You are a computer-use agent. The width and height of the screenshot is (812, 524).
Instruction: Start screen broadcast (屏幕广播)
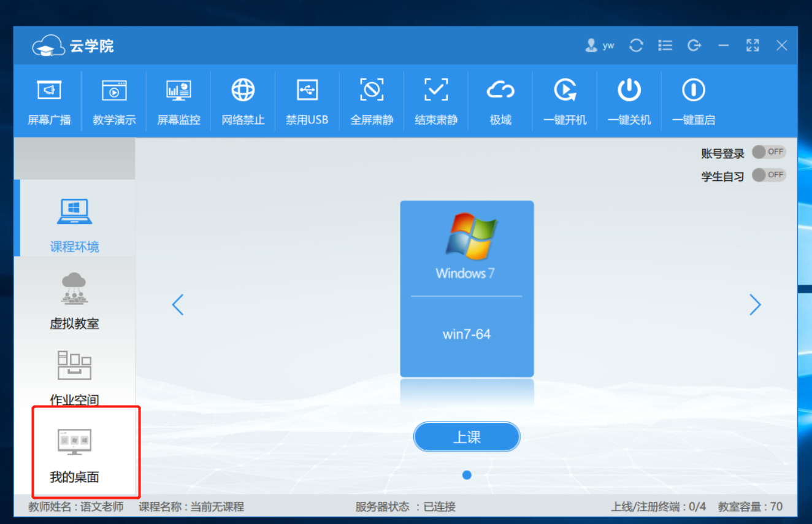(x=50, y=101)
